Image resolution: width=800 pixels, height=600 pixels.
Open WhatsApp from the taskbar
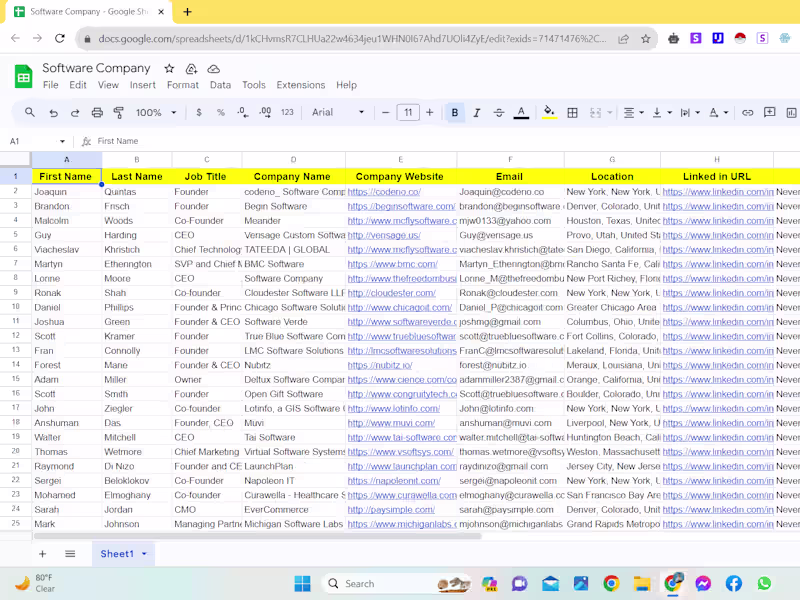click(x=764, y=583)
